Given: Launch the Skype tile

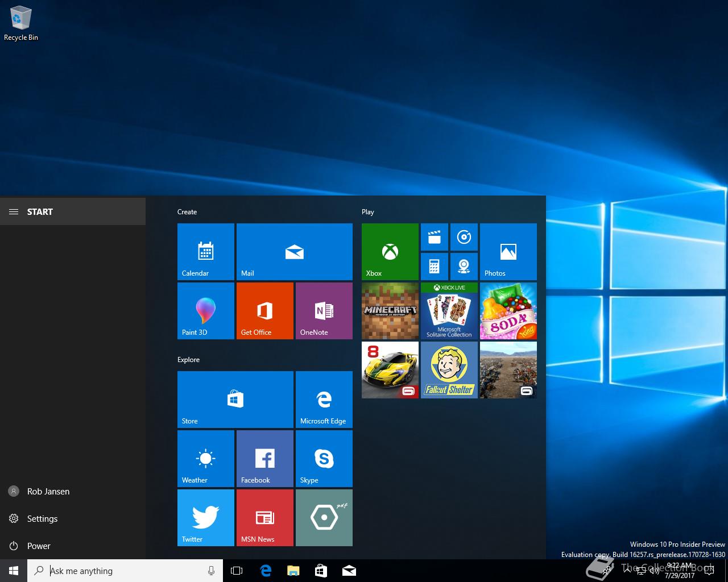Looking at the screenshot, I should [324, 459].
